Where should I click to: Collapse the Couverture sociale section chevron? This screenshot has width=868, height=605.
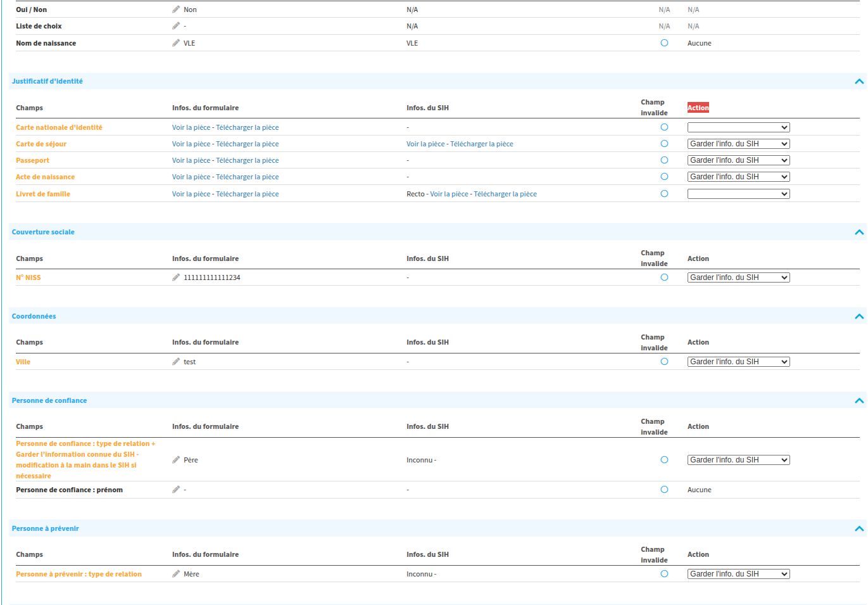coord(859,232)
